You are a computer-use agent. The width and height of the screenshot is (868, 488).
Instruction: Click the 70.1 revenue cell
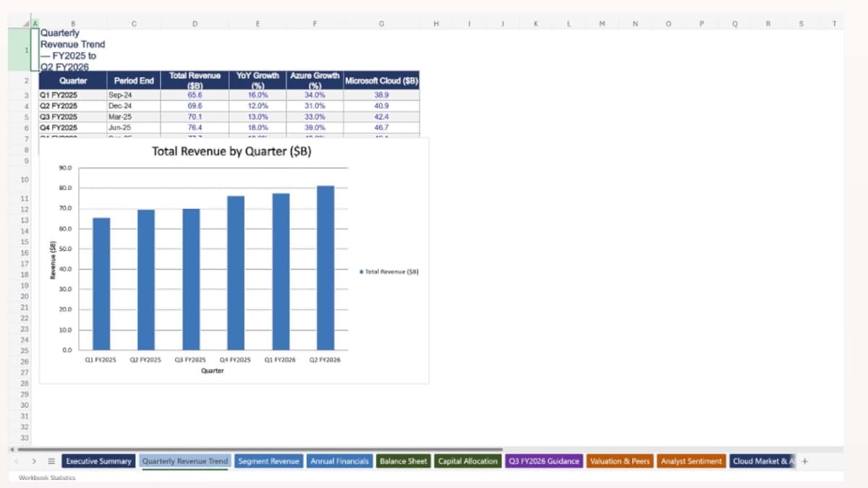point(195,116)
